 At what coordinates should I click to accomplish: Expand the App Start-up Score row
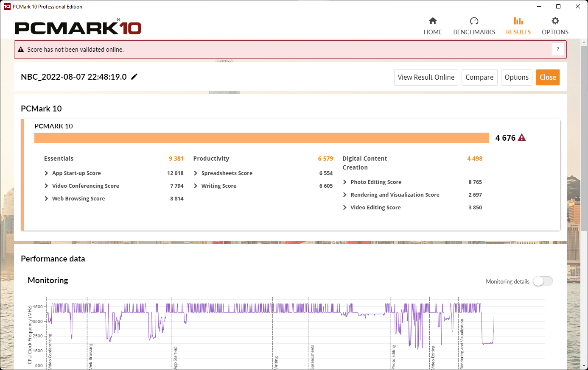click(47, 173)
